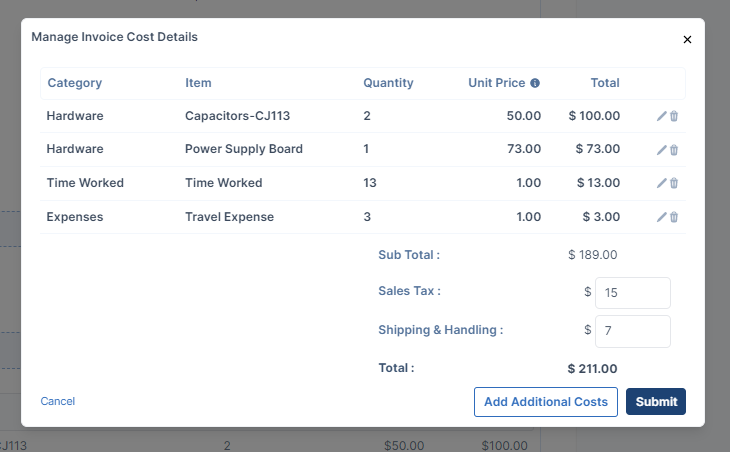730x452 pixels.
Task: Remove the Time Worked cost entry
Action: [x=674, y=183]
